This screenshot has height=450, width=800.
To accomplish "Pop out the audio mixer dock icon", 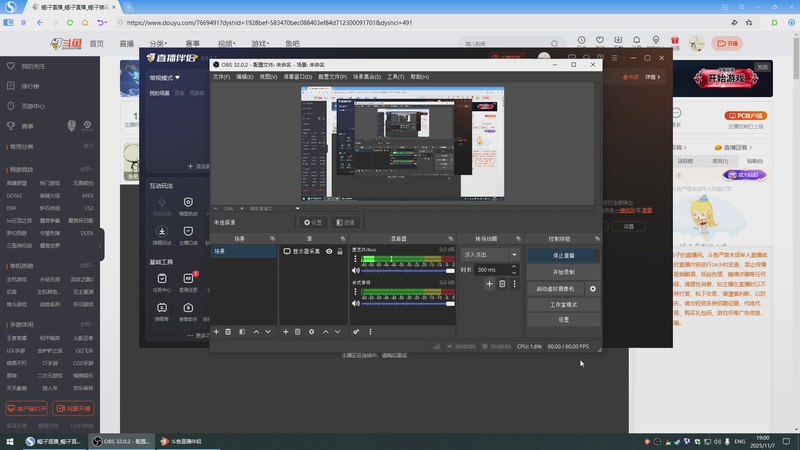I will pyautogui.click(x=451, y=238).
